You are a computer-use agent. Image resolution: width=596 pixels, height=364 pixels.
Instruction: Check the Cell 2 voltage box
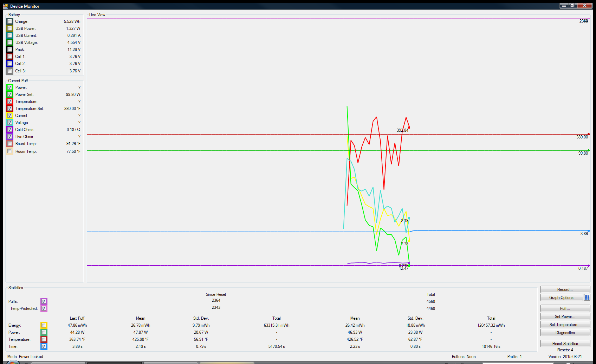pyautogui.click(x=10, y=64)
